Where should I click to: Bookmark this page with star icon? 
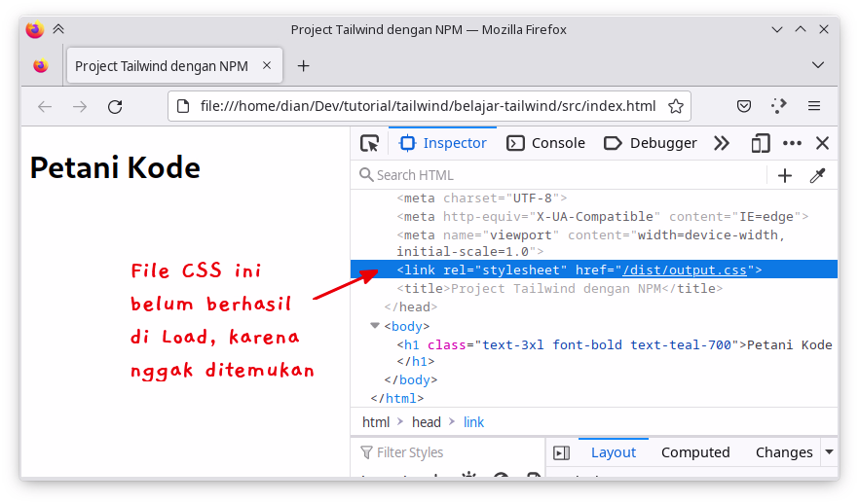676,106
